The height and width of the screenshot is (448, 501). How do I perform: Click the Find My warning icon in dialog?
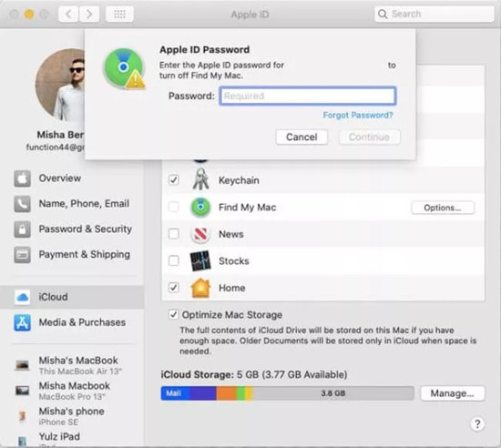tap(124, 68)
